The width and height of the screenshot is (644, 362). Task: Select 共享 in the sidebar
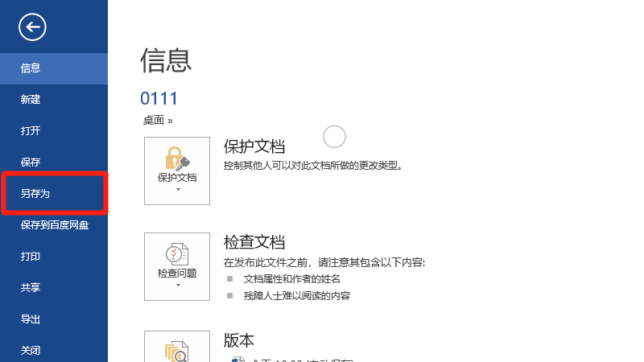31,288
